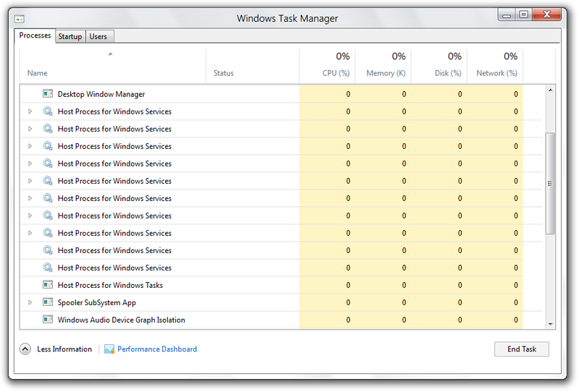Image resolution: width=579 pixels, height=392 pixels.
Task: Click the Performance Dashboard chart icon
Action: click(x=109, y=349)
